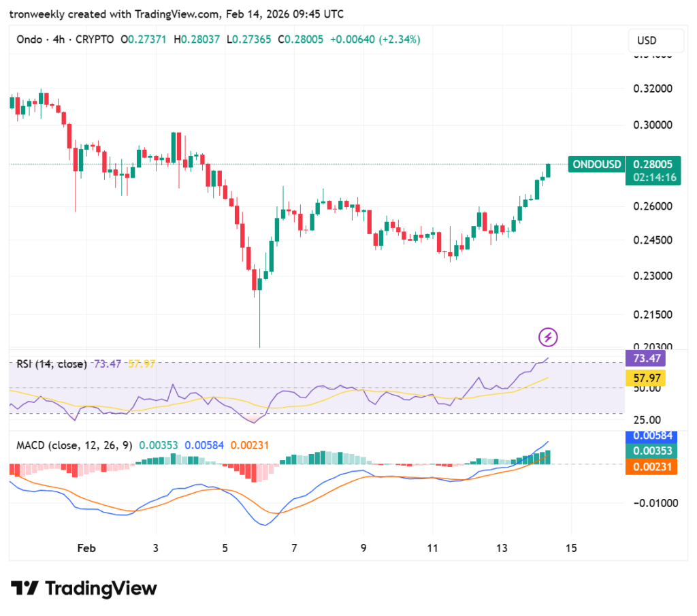Click the green 0.00353 histogram badge

tap(651, 451)
